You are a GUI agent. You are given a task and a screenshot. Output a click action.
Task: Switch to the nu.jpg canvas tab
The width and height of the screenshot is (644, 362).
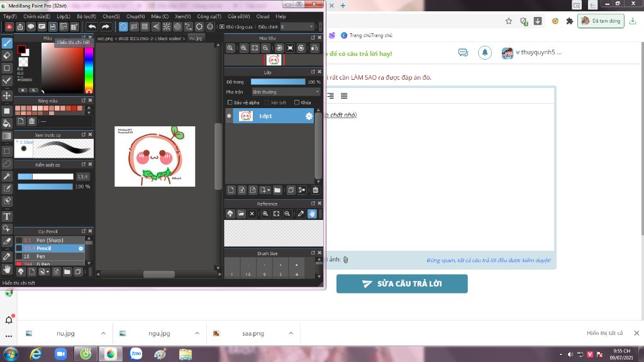(x=196, y=38)
